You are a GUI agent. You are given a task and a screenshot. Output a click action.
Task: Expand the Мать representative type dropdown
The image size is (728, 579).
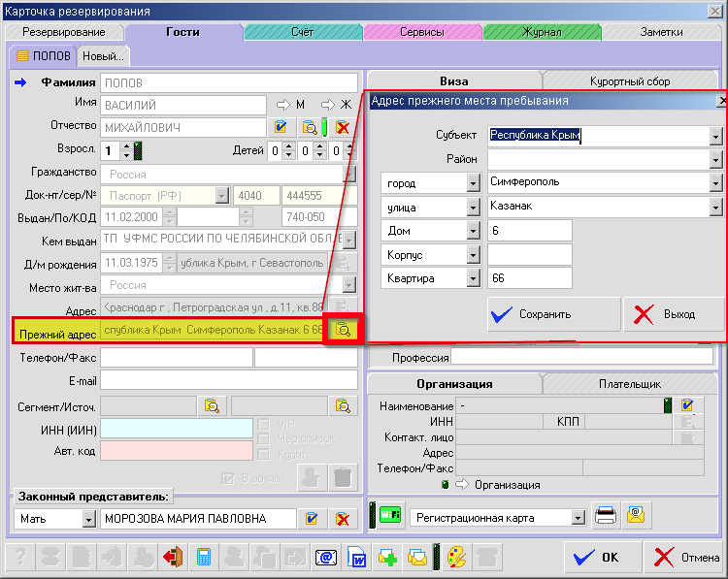click(x=88, y=519)
